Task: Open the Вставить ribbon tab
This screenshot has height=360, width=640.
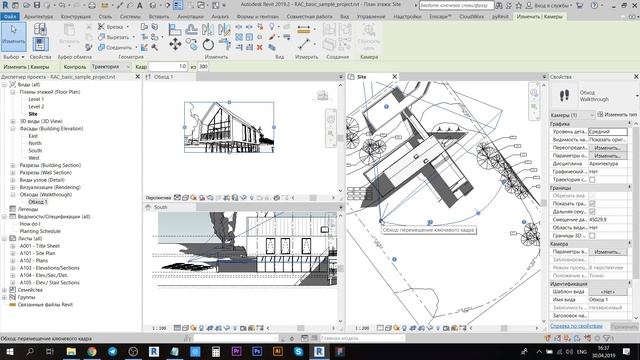Action: point(159,17)
